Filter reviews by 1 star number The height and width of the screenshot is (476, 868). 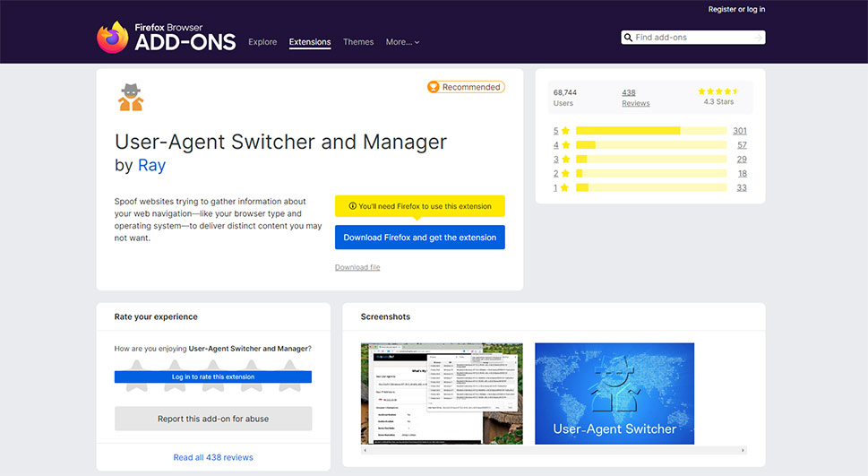point(555,188)
